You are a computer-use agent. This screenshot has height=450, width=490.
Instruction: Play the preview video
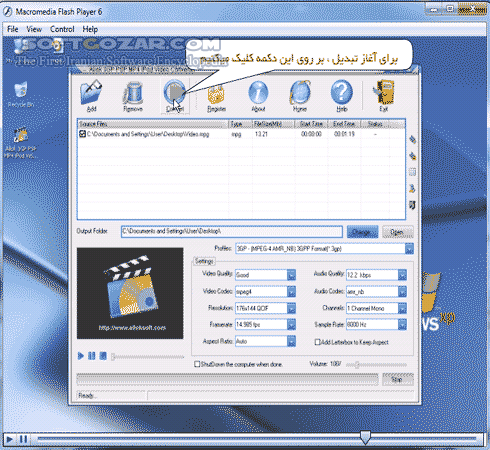tap(81, 356)
